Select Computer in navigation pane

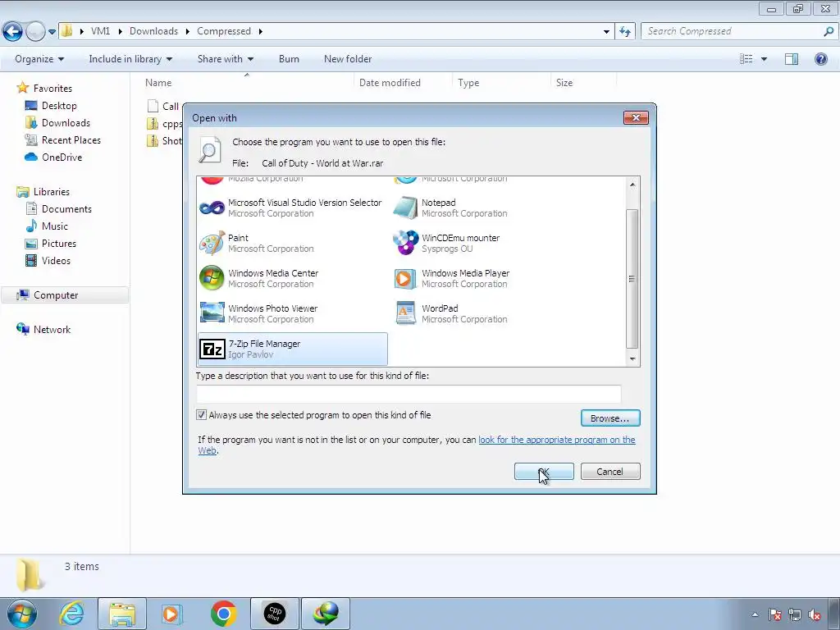pos(56,295)
